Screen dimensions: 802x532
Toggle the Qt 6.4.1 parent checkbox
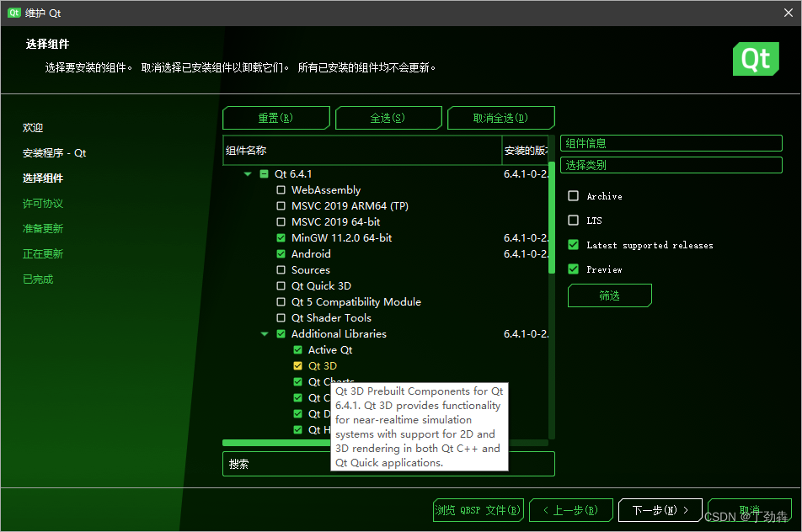tap(264, 174)
